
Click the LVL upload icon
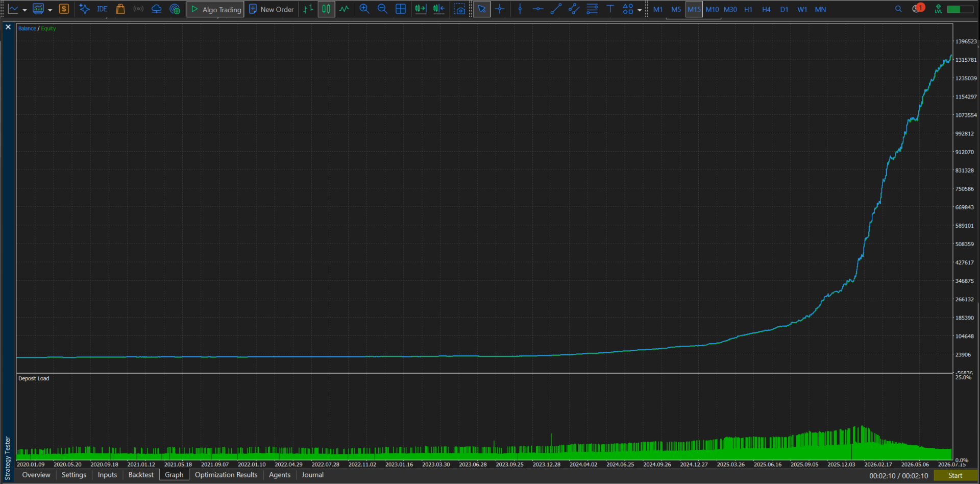click(x=938, y=9)
